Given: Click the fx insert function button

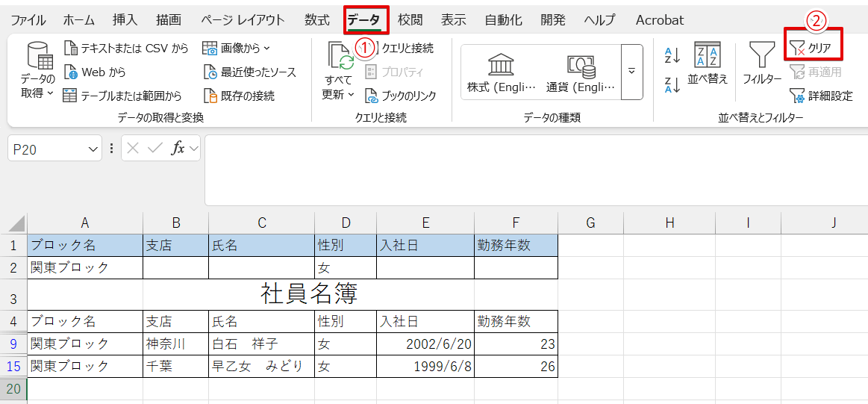Looking at the screenshot, I should tap(178, 149).
